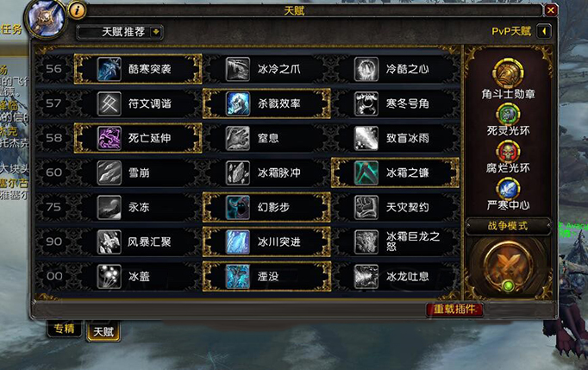Screen dimensions: 588x370
Task: Toggle the 冰霜之镰 talent selection
Action: tap(395, 172)
